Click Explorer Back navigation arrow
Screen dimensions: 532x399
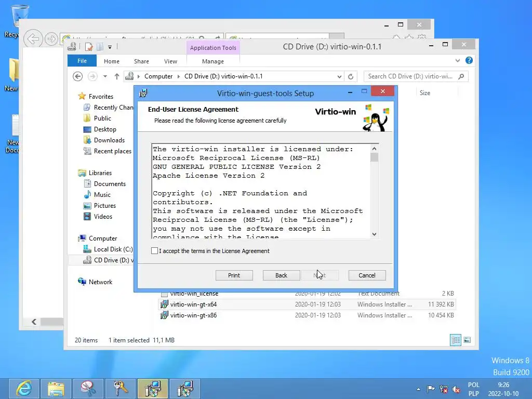78,76
